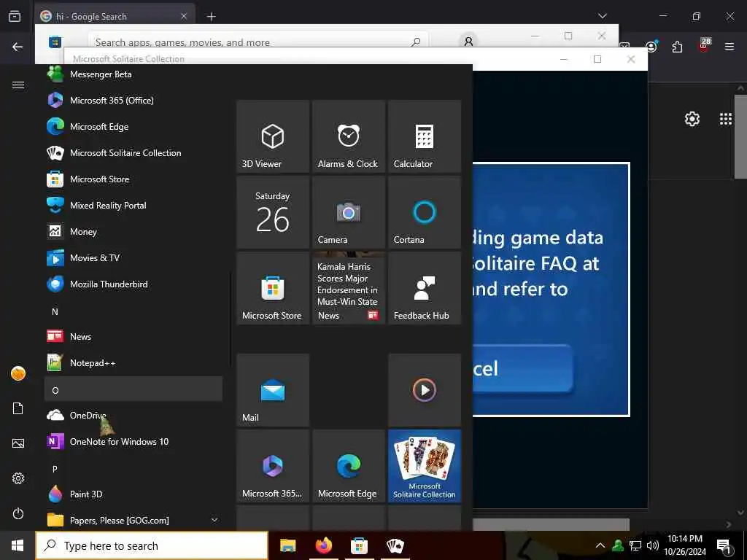Open the taskbar clock and date

[685, 545]
